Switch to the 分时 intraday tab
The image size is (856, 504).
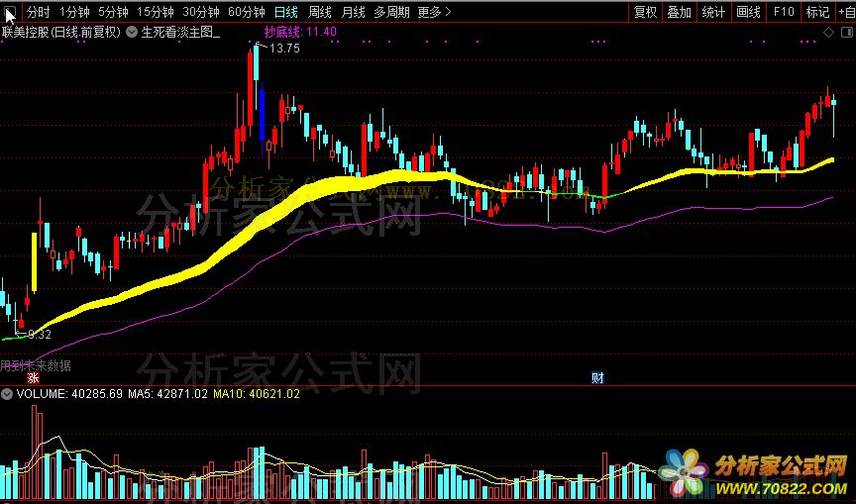point(38,12)
